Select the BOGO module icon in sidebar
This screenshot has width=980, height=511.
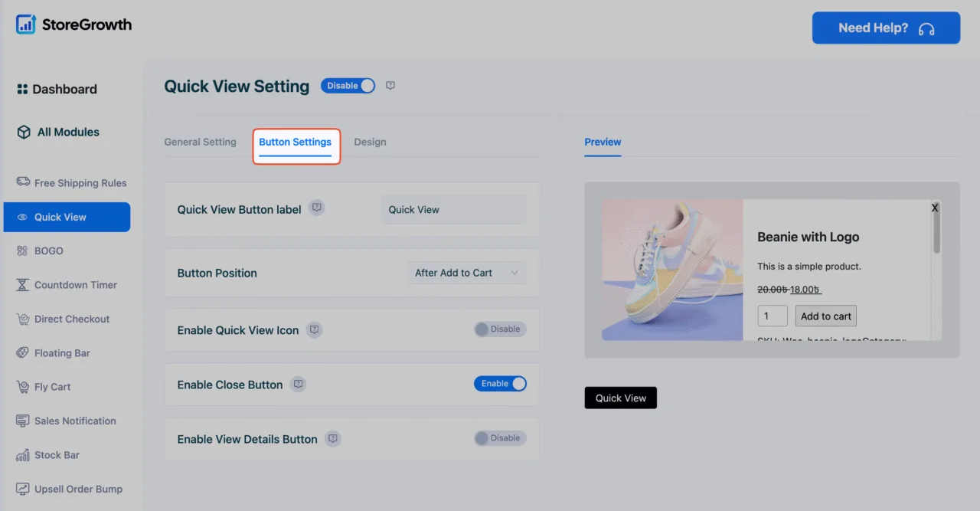(23, 251)
